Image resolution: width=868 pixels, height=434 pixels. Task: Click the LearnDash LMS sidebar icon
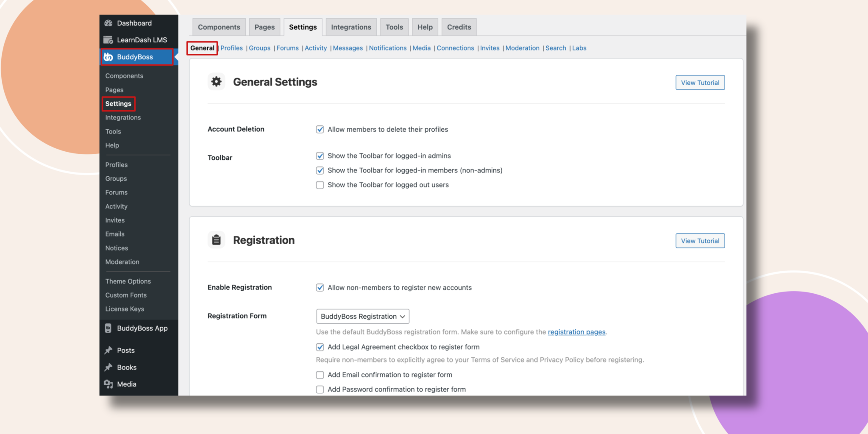[108, 40]
